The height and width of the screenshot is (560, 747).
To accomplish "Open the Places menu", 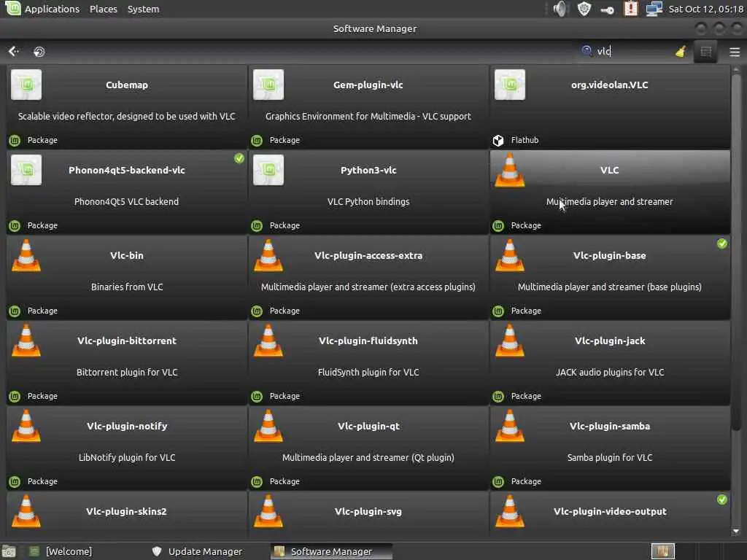I will [x=104, y=9].
